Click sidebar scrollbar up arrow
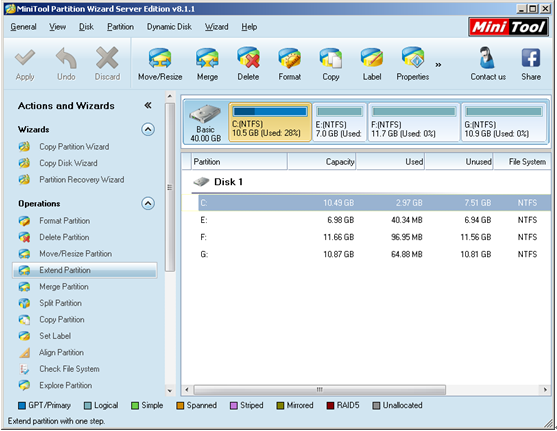The width and height of the screenshot is (557, 431). [170, 96]
